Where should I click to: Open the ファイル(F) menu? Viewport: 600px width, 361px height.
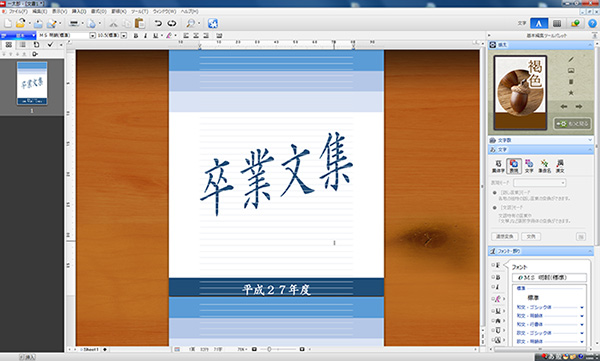coord(18,11)
